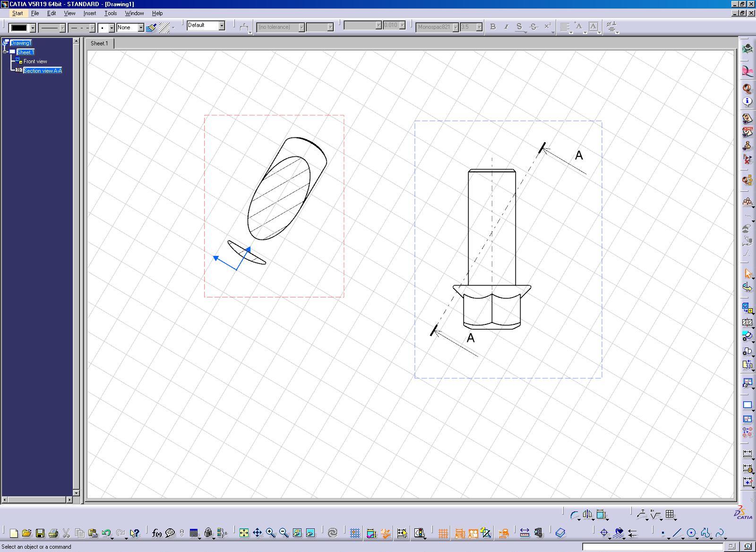Click the command input field
The image size is (756, 552).
(653, 546)
